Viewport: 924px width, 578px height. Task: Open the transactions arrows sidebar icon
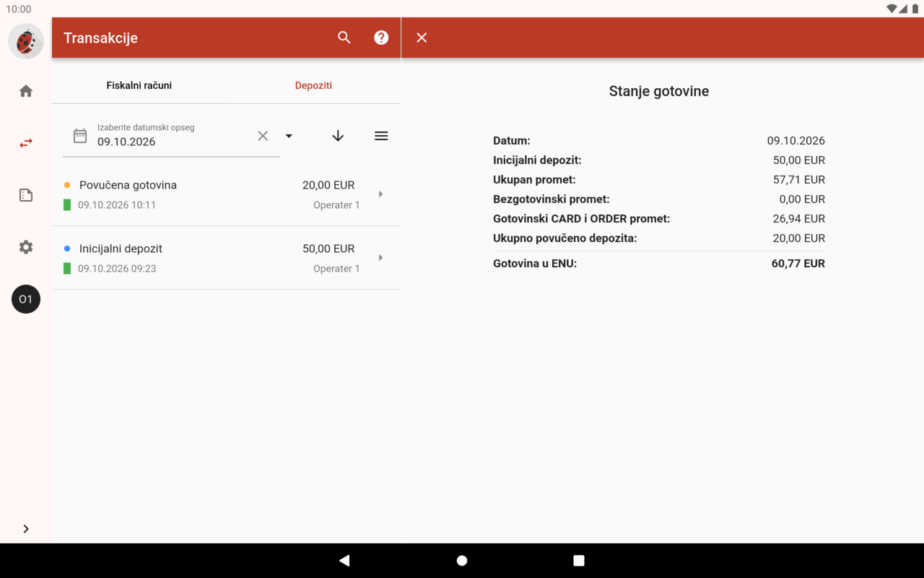(x=26, y=143)
